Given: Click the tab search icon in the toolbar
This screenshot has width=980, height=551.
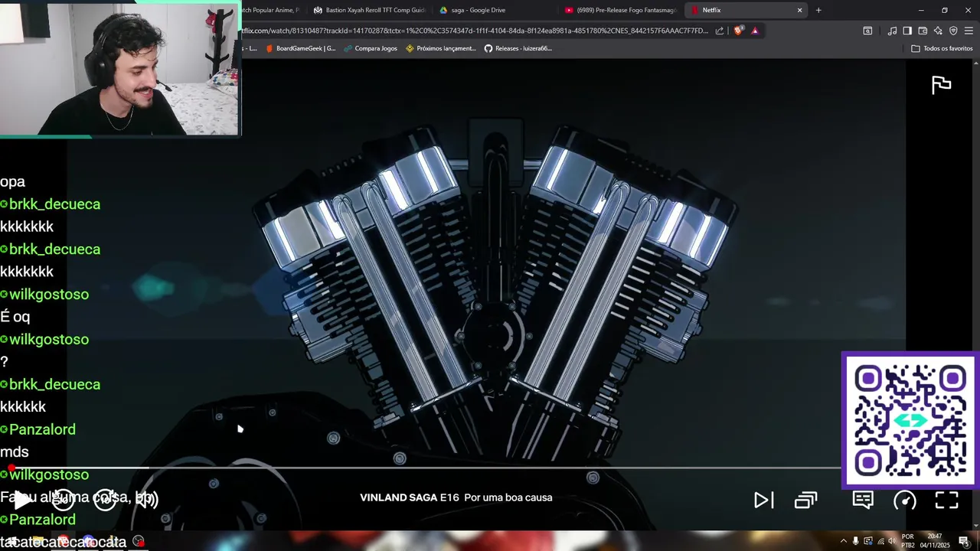Looking at the screenshot, I should click(x=867, y=31).
